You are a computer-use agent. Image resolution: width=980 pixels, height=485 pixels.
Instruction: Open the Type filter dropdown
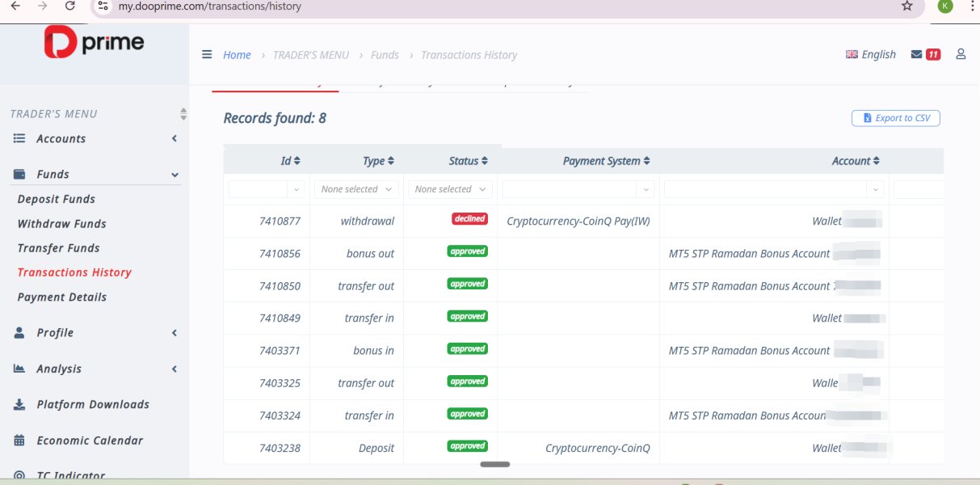click(356, 189)
